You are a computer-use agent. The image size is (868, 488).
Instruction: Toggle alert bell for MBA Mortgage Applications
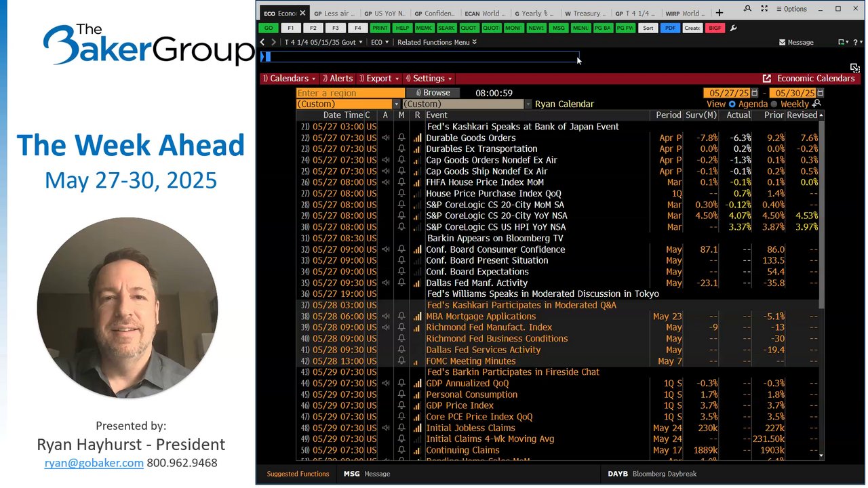pos(401,317)
